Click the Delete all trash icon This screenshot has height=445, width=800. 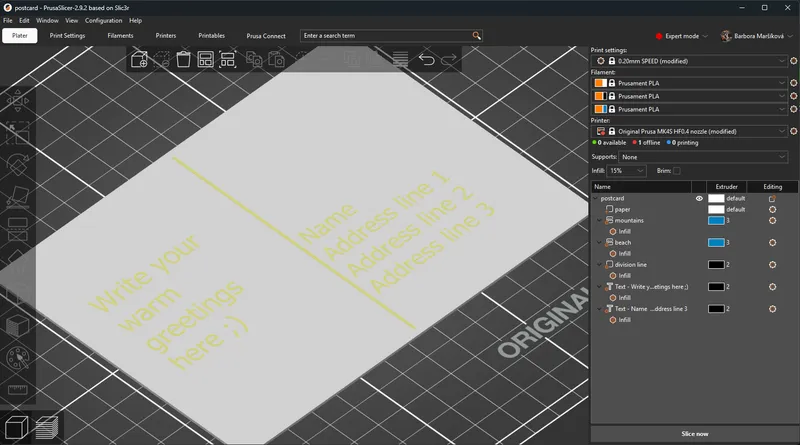[x=183, y=60]
